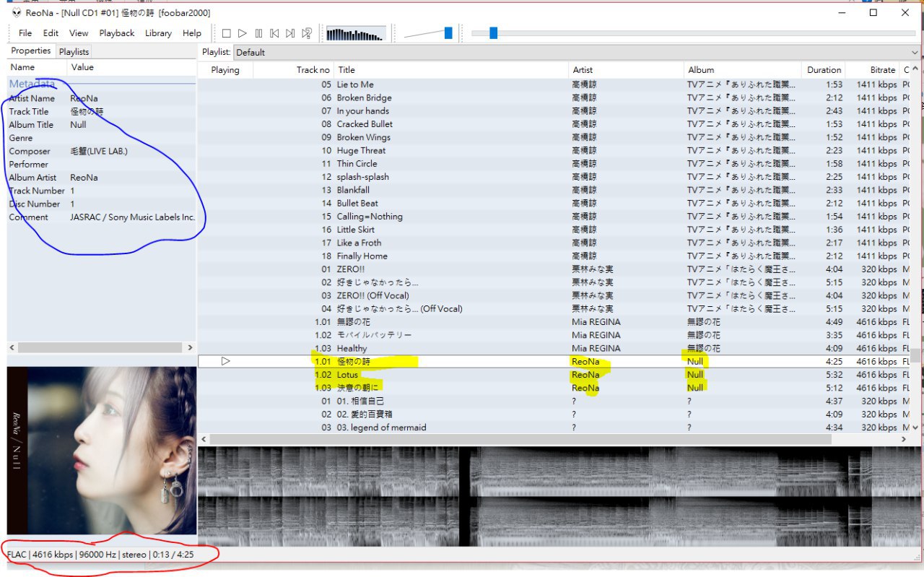Viewport: 924px width, 577px height.
Task: Click the playlist horizontal scrollbar right arrow
Action: tap(905, 439)
